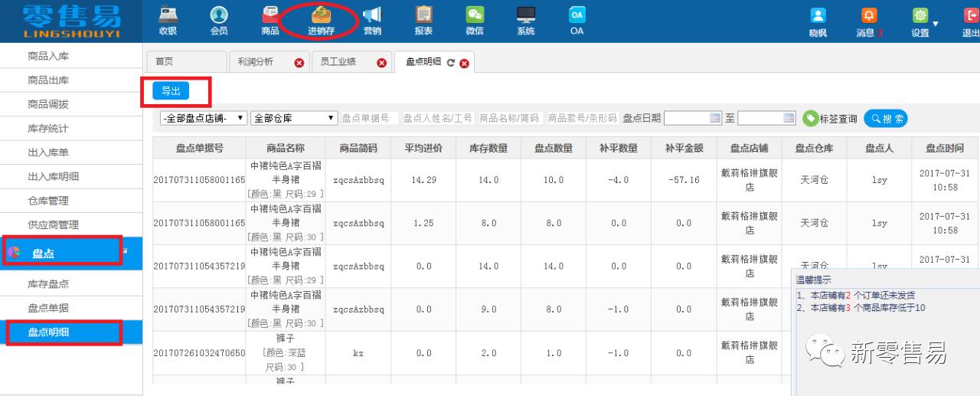This screenshot has width=980, height=396.
Task: Click the 平均进价 column header
Action: pyautogui.click(x=423, y=148)
